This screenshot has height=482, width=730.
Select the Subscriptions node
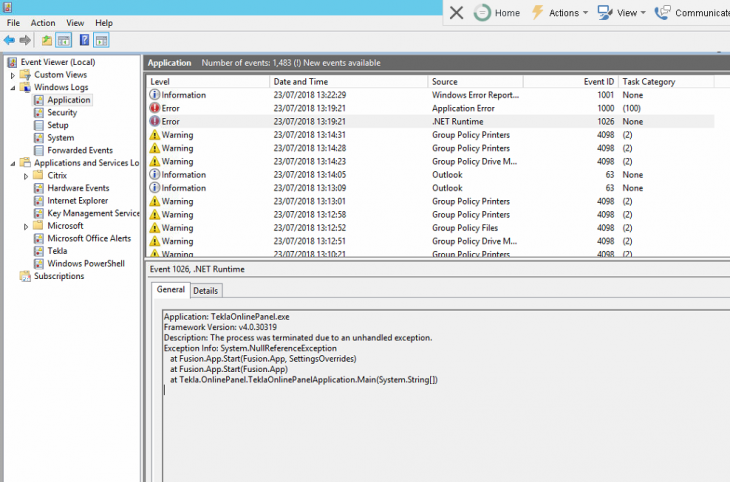pos(59,276)
